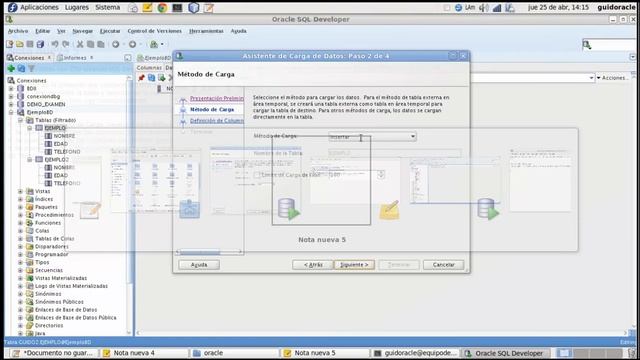Image resolution: width=640 pixels, height=360 pixels.
Task: Select the Funciones tree item
Action: click(47, 223)
